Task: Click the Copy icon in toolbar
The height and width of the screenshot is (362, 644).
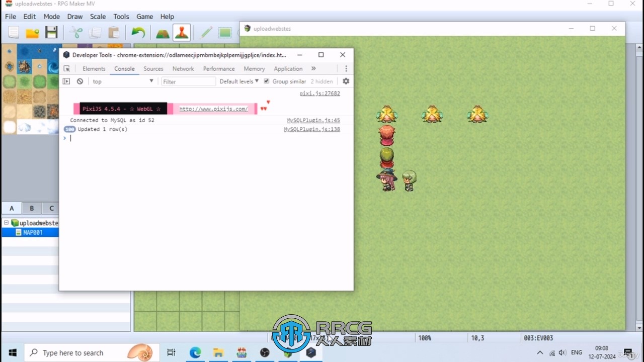Action: [x=95, y=33]
